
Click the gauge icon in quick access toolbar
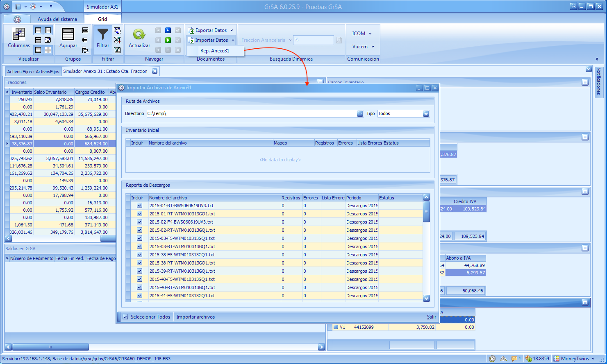(33, 7)
